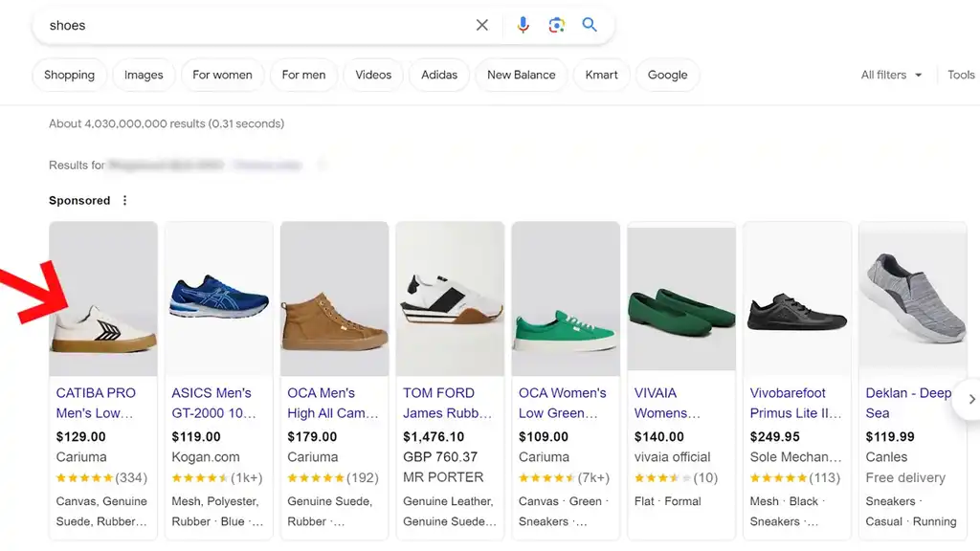
Task: Click the star rating with (10) reviews
Action: tap(676, 478)
